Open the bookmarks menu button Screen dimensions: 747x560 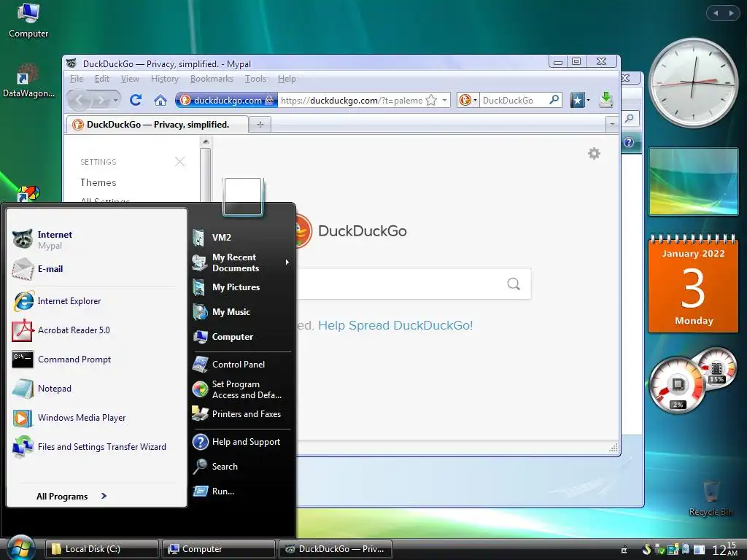(580, 100)
